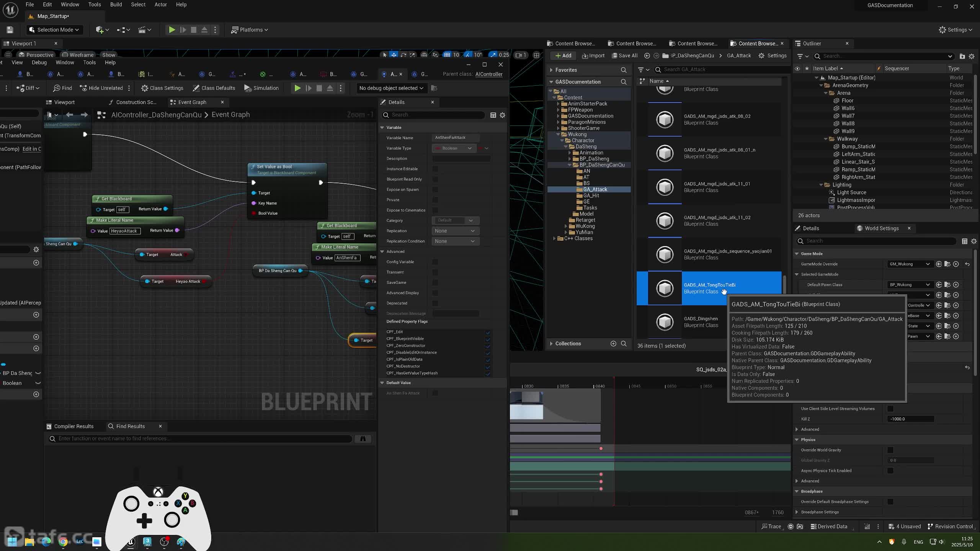Expand Collections section in Content Browser
The width and height of the screenshot is (980, 551).
[x=551, y=344]
